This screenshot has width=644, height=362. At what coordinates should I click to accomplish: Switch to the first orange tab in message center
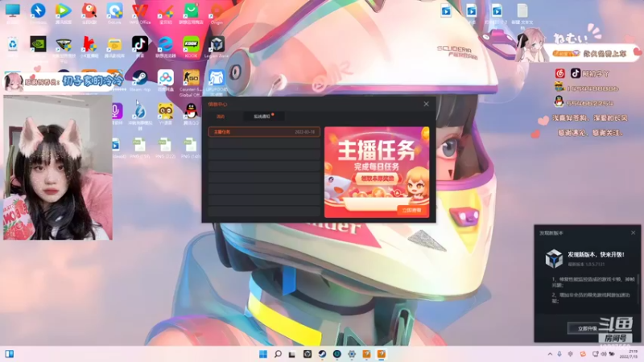click(x=221, y=117)
